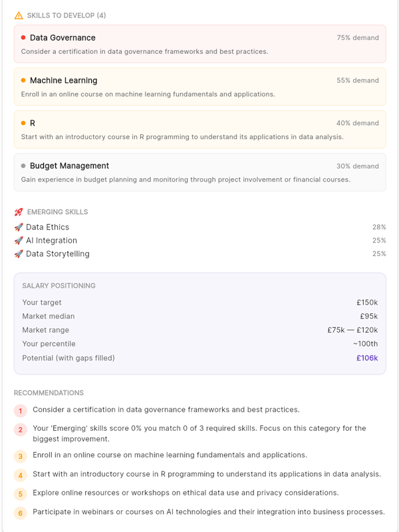Click the rocket icon beside Data Ethics
Screen dimensions: 399x532
point(17,227)
